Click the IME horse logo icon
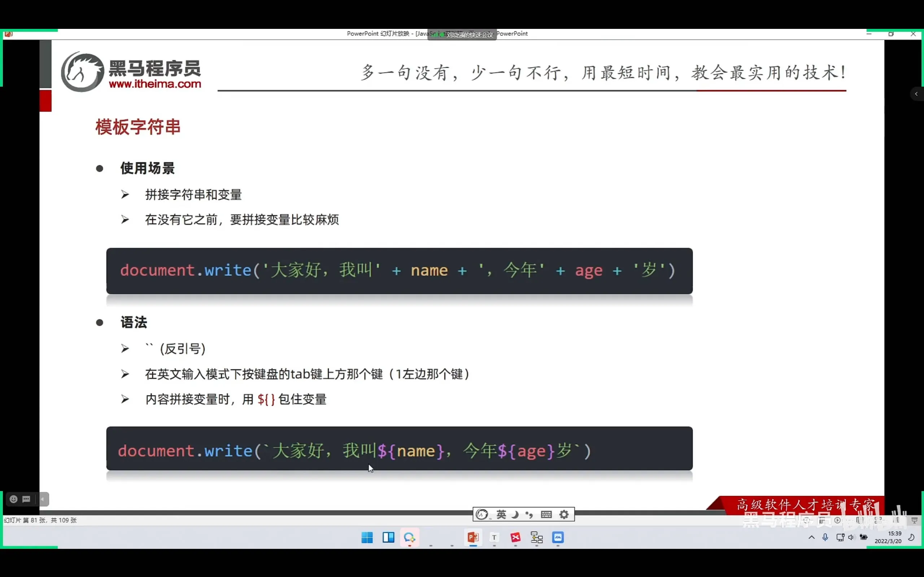The width and height of the screenshot is (924, 577). pyautogui.click(x=482, y=515)
